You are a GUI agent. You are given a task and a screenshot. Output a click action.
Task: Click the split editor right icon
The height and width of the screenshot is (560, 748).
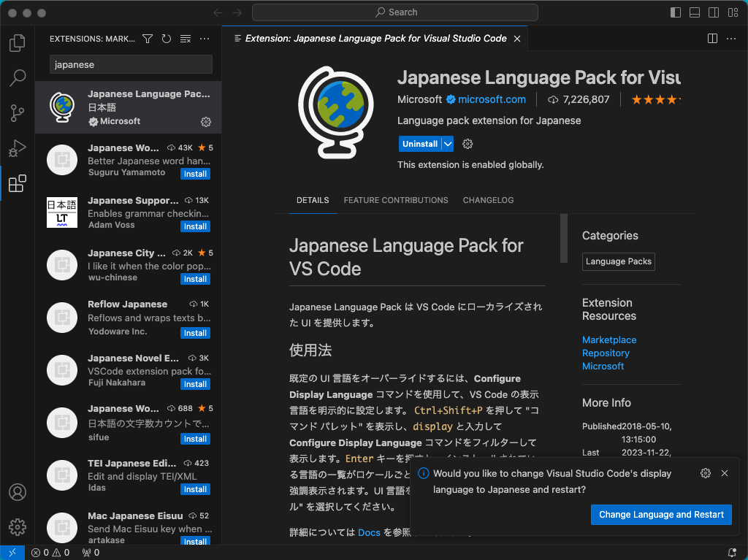click(712, 39)
